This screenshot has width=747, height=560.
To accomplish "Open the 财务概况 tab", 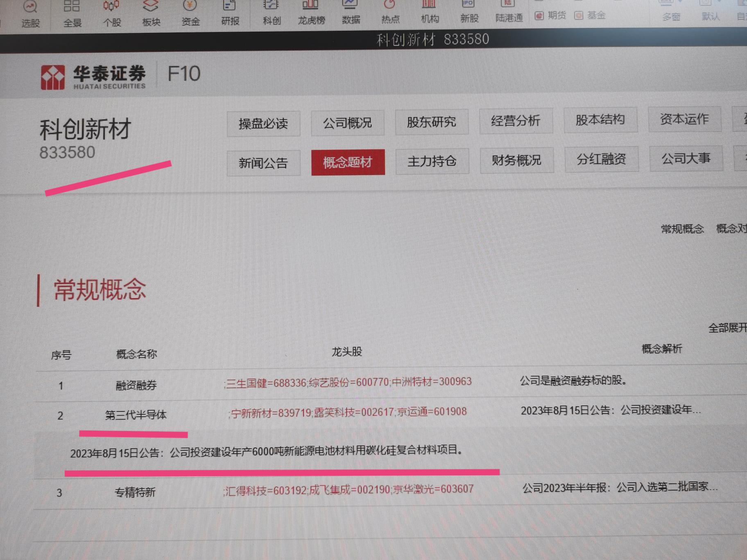I will coord(517,160).
